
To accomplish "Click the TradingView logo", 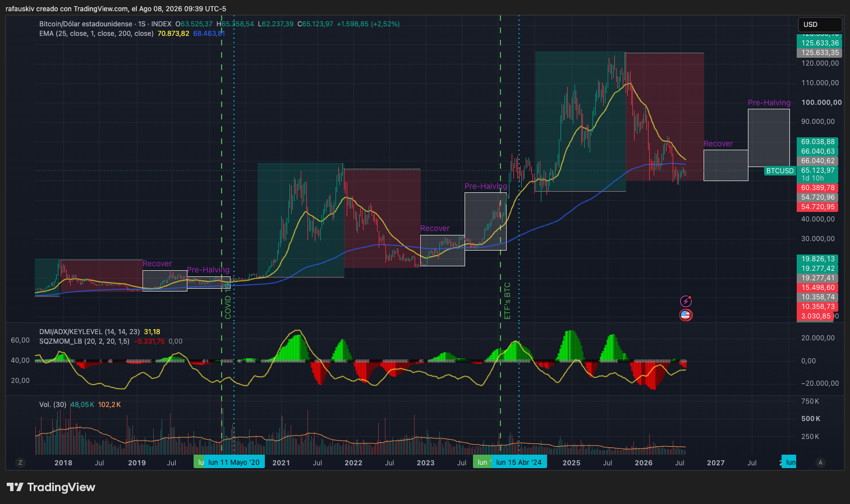I will [x=51, y=487].
